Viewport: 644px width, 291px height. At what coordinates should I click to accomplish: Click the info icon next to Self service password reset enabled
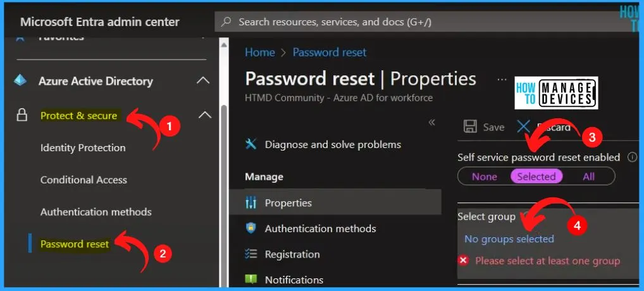coord(632,157)
